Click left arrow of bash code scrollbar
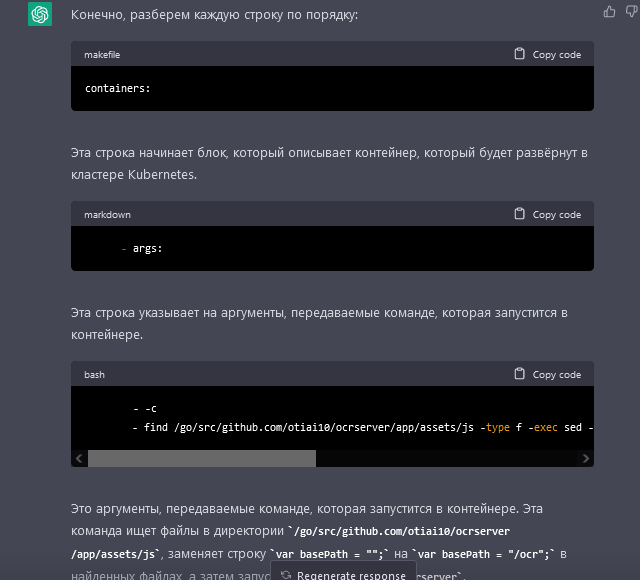 (x=79, y=458)
